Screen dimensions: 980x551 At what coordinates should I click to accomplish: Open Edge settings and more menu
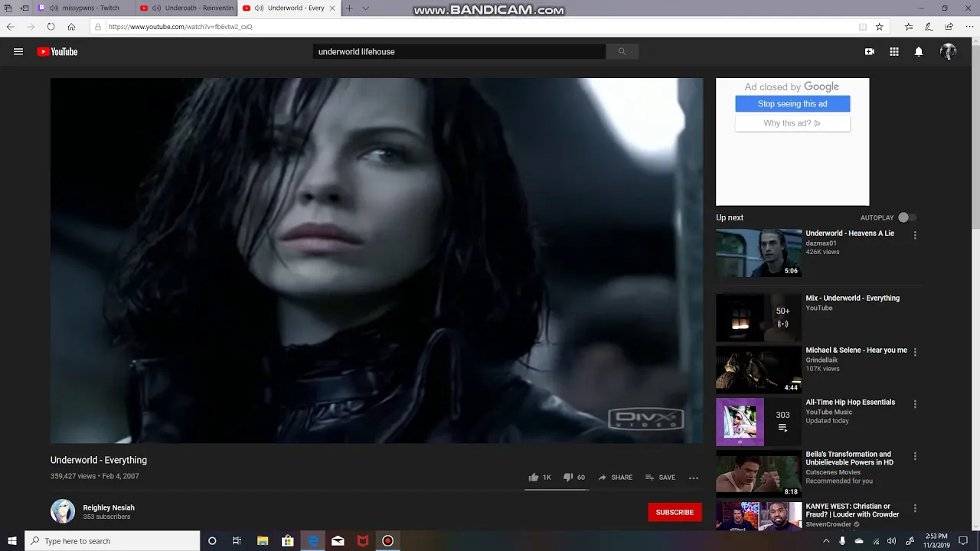click(x=969, y=27)
